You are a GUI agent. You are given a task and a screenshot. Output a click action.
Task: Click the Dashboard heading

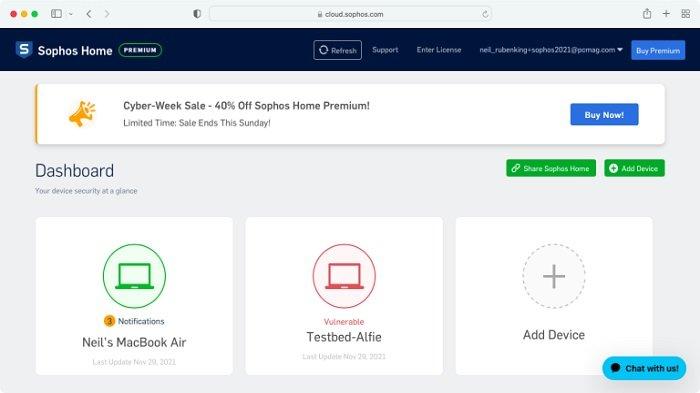click(75, 171)
